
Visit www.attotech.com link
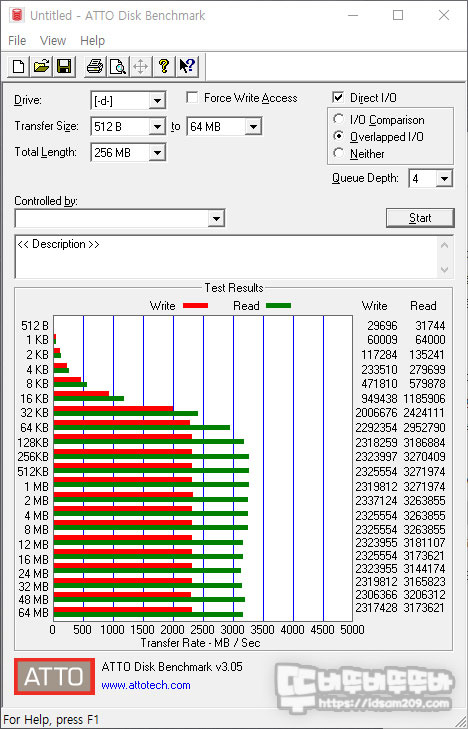click(x=146, y=685)
